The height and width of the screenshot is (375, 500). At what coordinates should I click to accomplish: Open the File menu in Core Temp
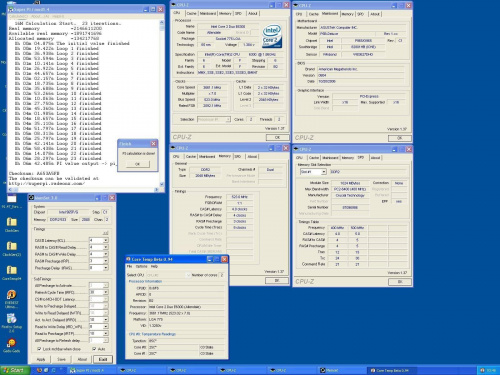(x=129, y=266)
